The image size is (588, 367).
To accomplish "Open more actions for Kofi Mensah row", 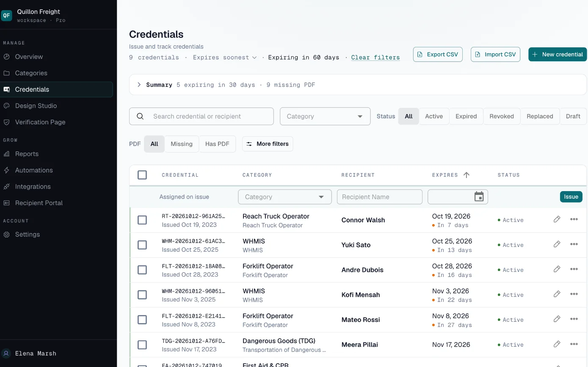I will coord(574,294).
